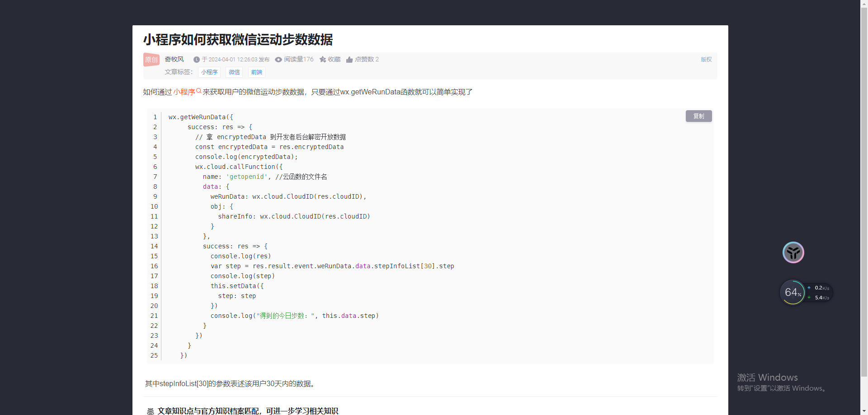868x415 pixels.
Task: Click code line const encryptedData = res.encryptedData
Action: pos(269,147)
